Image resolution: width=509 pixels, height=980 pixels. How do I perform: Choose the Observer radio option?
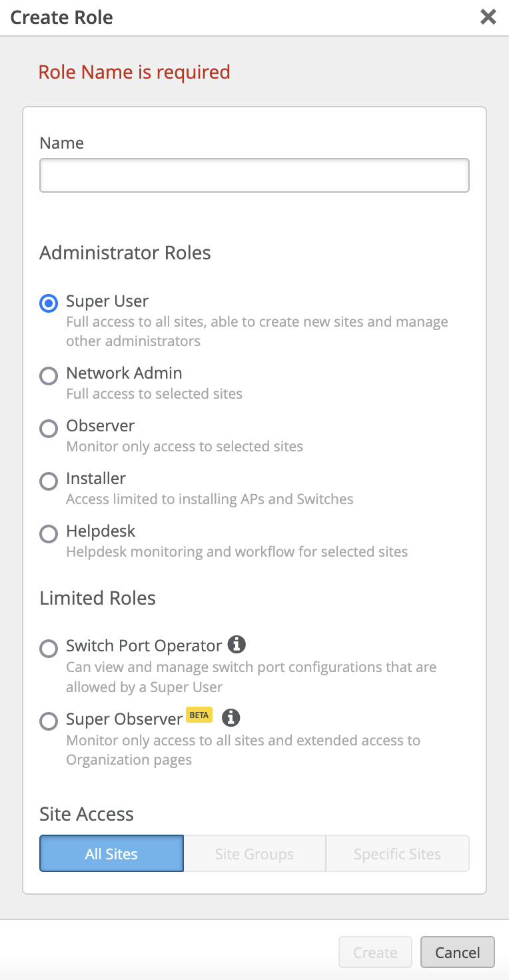click(x=49, y=428)
